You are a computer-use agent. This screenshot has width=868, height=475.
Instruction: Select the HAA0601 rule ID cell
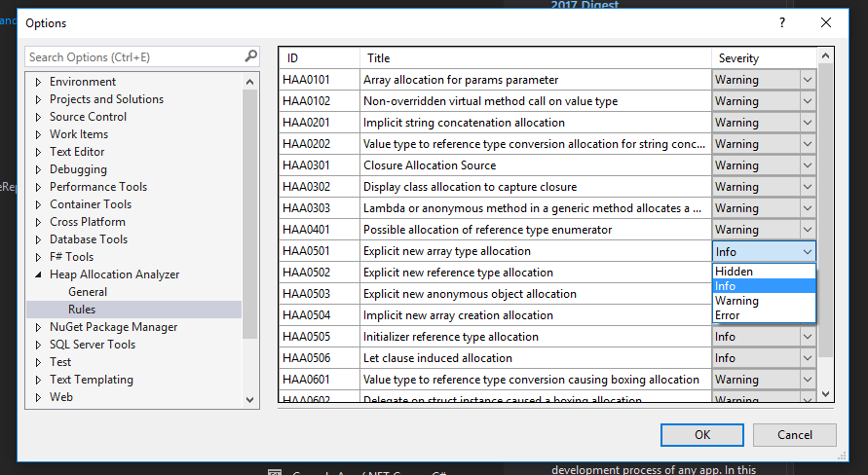coord(320,380)
